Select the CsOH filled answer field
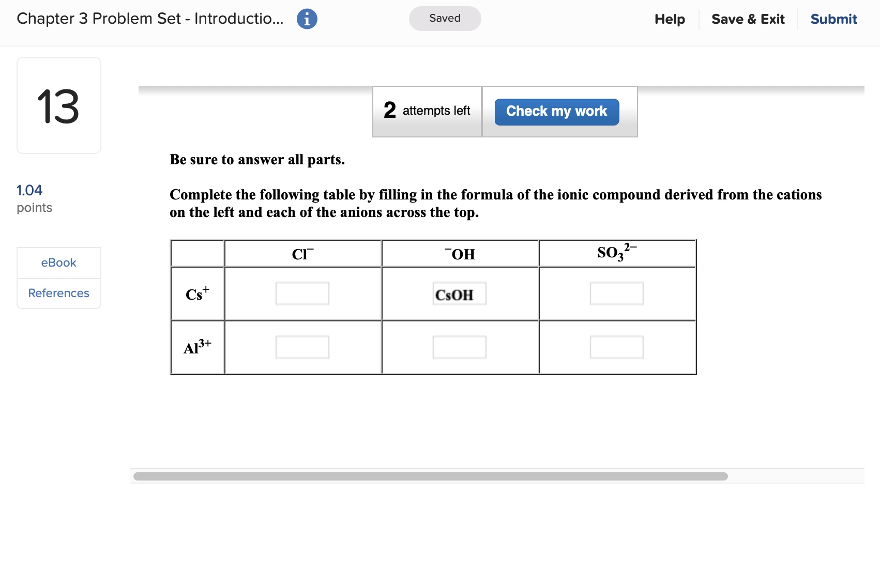This screenshot has width=880, height=588. click(x=459, y=295)
